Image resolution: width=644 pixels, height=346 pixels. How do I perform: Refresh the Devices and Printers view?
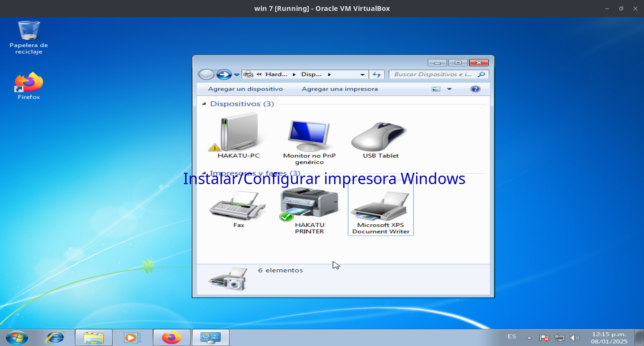[377, 74]
